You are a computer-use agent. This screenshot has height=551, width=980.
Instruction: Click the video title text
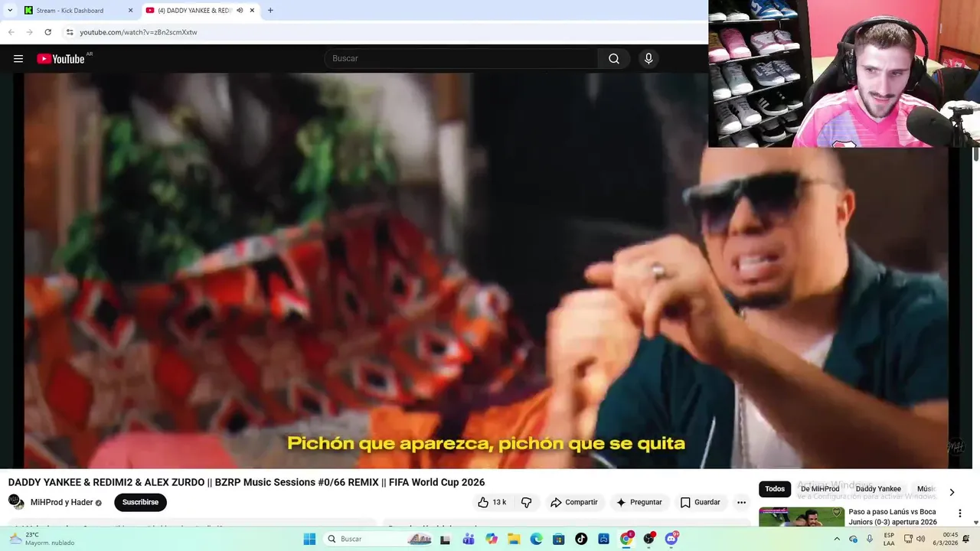(247, 482)
